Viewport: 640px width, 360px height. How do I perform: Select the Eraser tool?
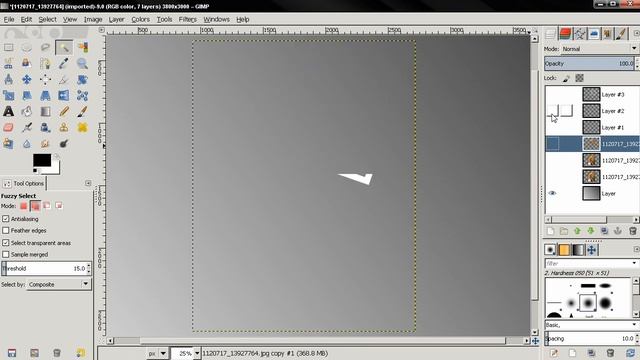pyautogui.click(x=9, y=128)
